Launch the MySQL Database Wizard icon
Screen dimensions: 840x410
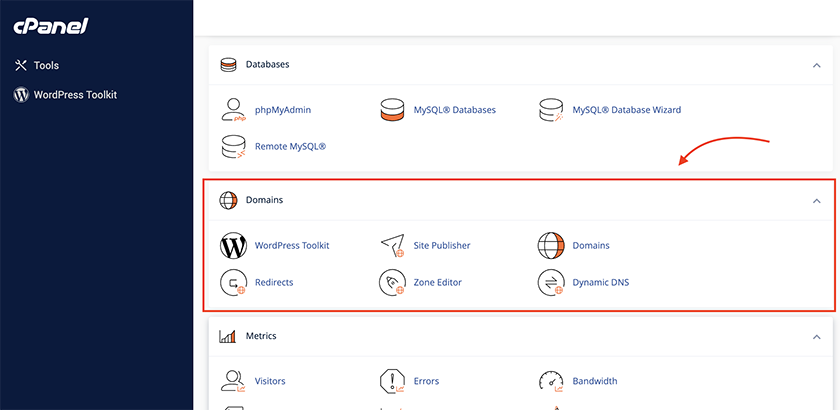click(x=551, y=110)
